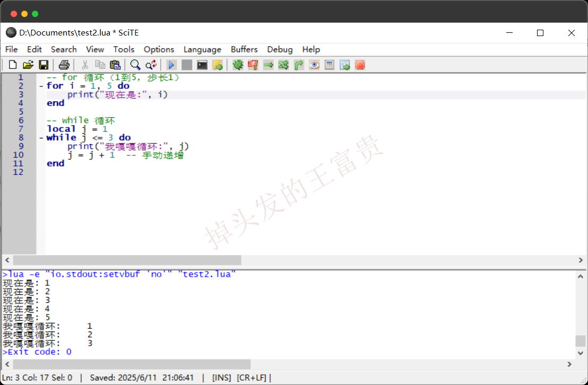Open watch with the eye icon
588x385 pixels.
coord(314,65)
